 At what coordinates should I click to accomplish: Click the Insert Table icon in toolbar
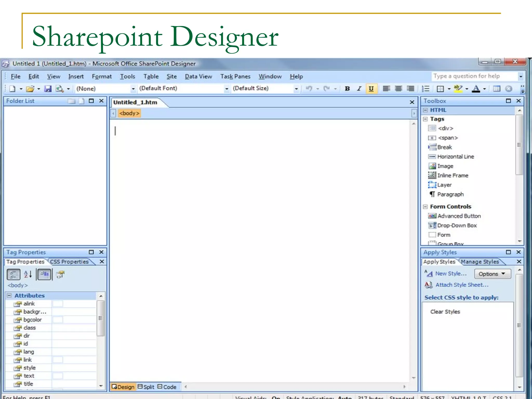pos(497,89)
